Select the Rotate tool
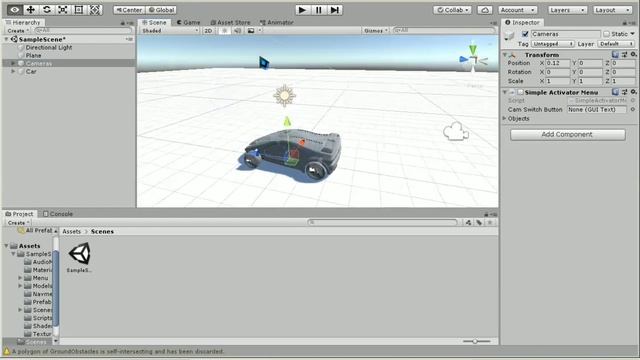 (47, 9)
